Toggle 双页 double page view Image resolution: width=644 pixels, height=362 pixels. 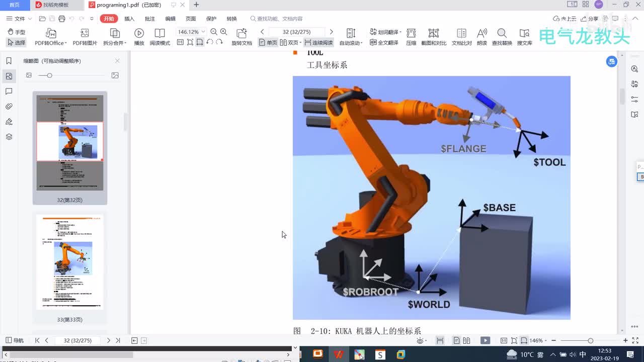290,43
